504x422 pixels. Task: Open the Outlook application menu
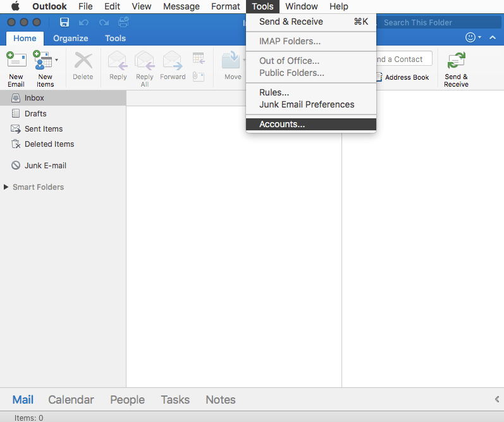[49, 6]
